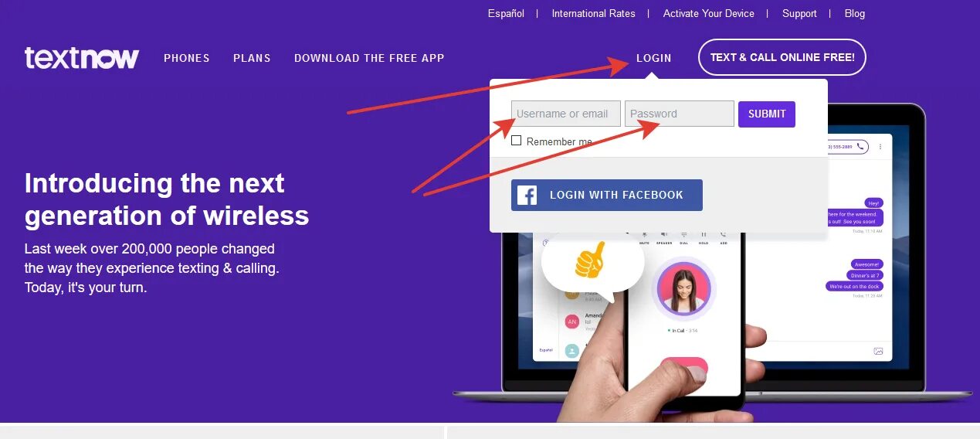
Task: Open the LOGIN dropdown in header
Action: click(653, 58)
